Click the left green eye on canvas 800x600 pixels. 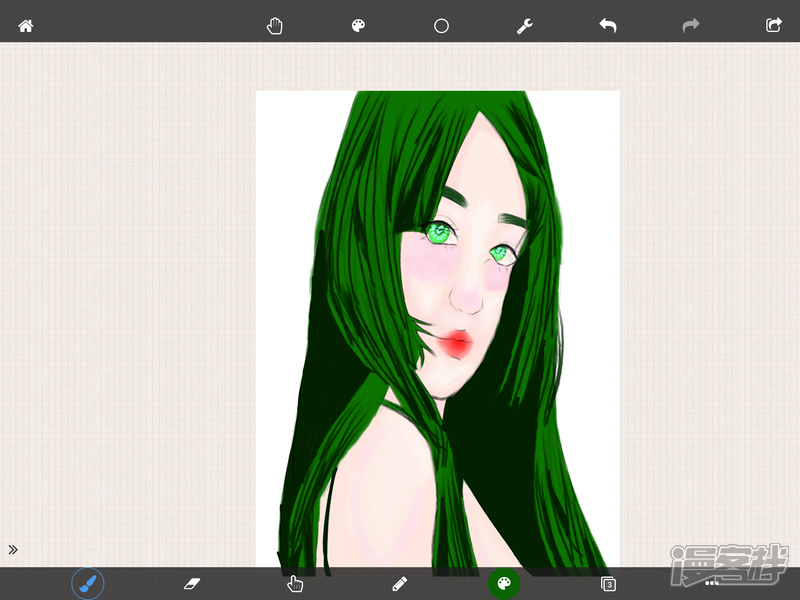click(x=438, y=232)
